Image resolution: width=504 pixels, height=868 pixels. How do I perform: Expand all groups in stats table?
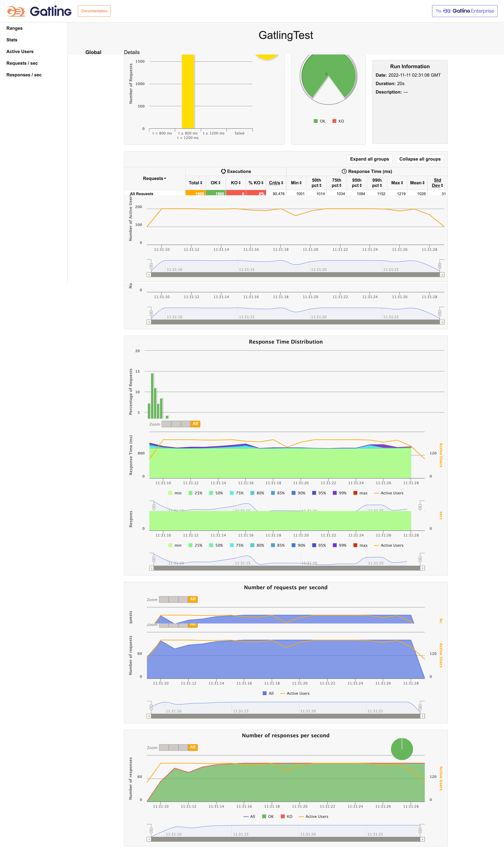click(x=369, y=159)
